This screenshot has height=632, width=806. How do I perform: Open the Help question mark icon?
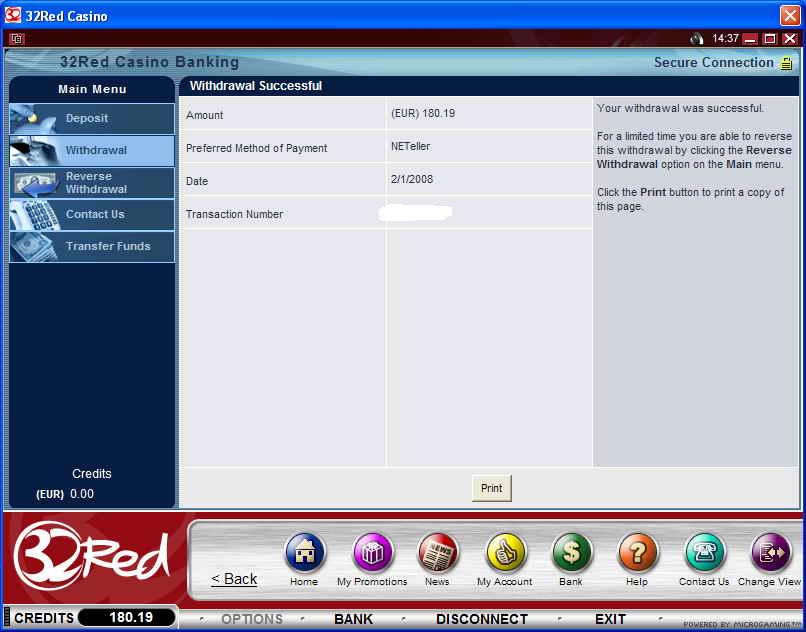click(x=637, y=553)
